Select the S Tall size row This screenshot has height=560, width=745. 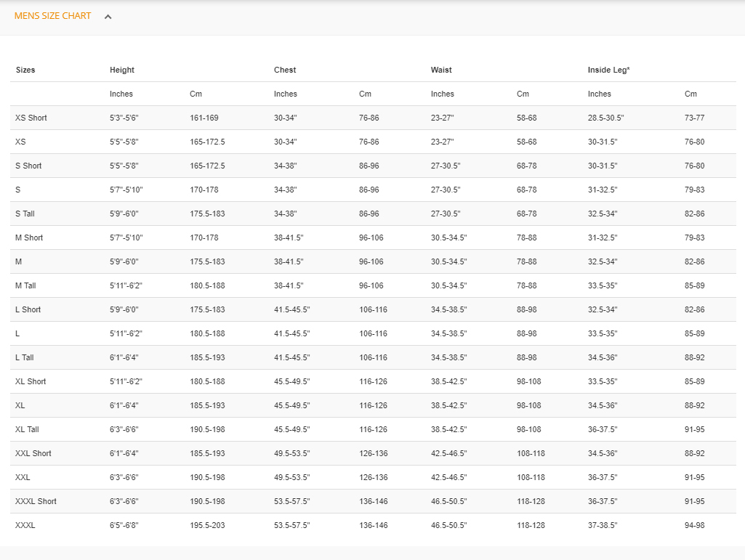[25, 214]
